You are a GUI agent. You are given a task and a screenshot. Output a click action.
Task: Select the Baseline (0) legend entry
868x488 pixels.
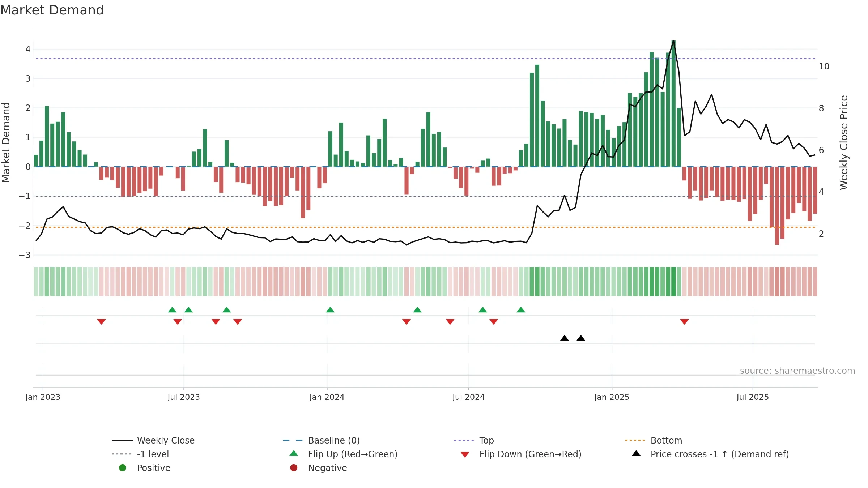pyautogui.click(x=321, y=440)
